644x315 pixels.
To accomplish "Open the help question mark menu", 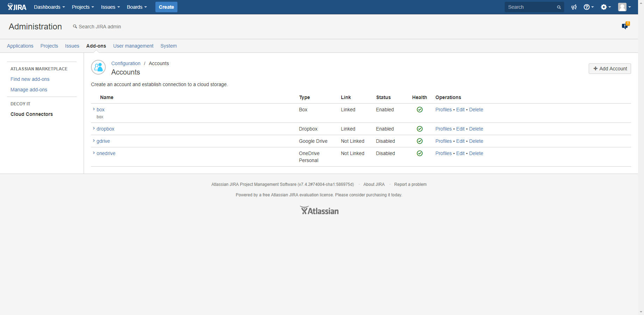I will pos(589,7).
